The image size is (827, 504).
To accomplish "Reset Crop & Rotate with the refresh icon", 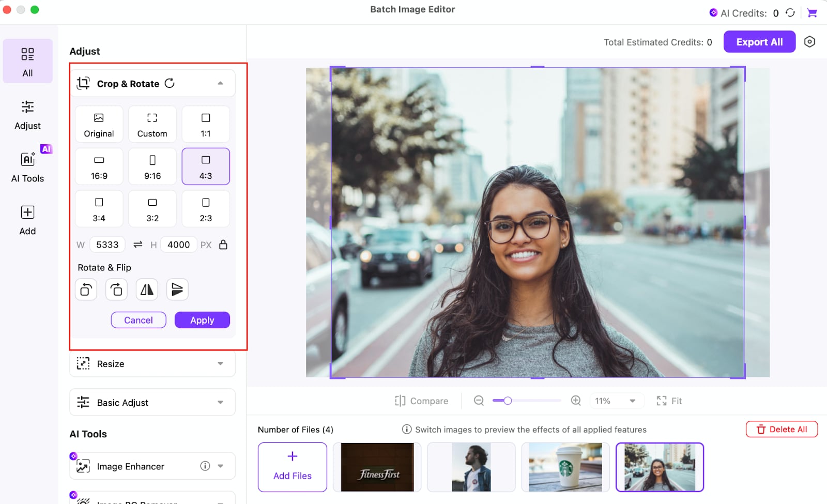I will pyautogui.click(x=170, y=83).
